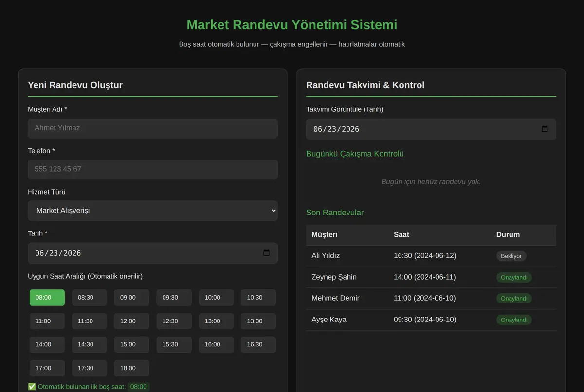
Task: Click the 16:30 (2024-06-12) time cell
Action: [425, 256]
